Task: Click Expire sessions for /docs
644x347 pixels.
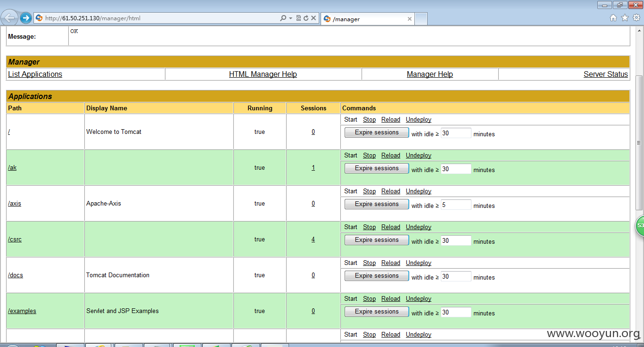Action: 377,276
